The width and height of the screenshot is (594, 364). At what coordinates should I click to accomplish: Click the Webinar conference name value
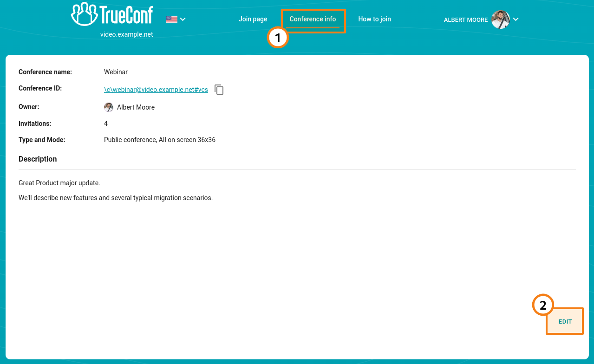coord(116,72)
